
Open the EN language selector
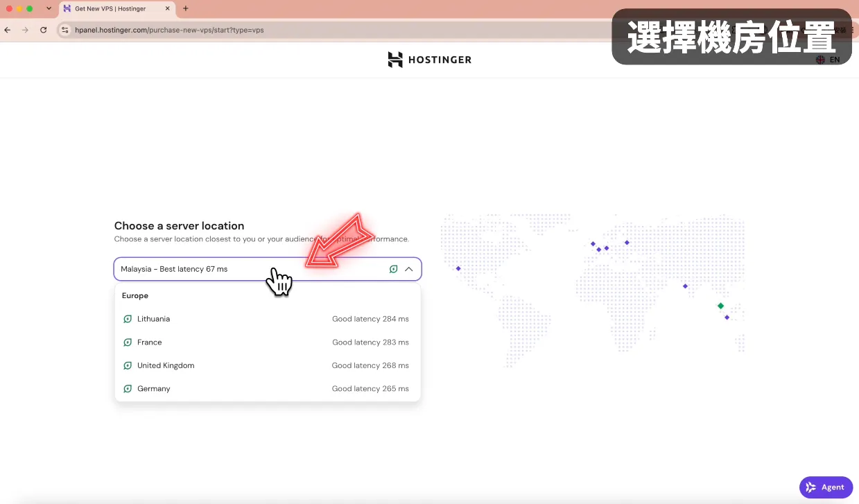(828, 60)
